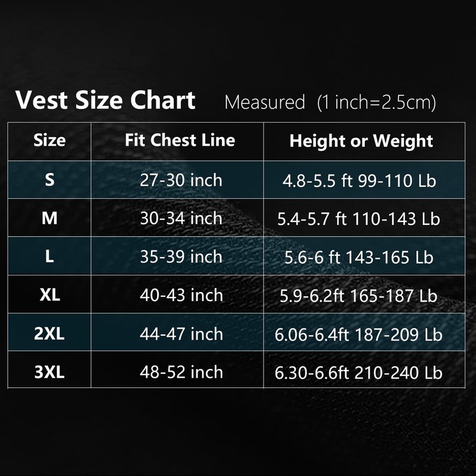Click the 40-43 inch chest cell
The height and width of the screenshot is (476, 476).
click(181, 295)
